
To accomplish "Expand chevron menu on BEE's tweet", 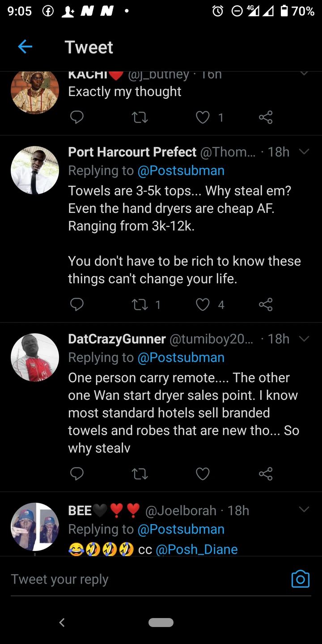I will (304, 510).
